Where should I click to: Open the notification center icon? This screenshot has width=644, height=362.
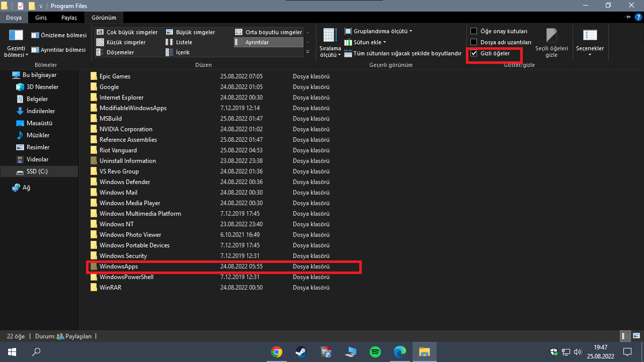627,352
